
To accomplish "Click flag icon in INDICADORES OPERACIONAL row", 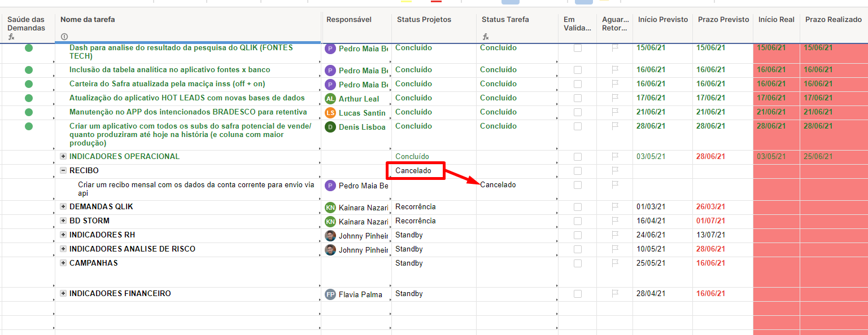I will tap(615, 156).
